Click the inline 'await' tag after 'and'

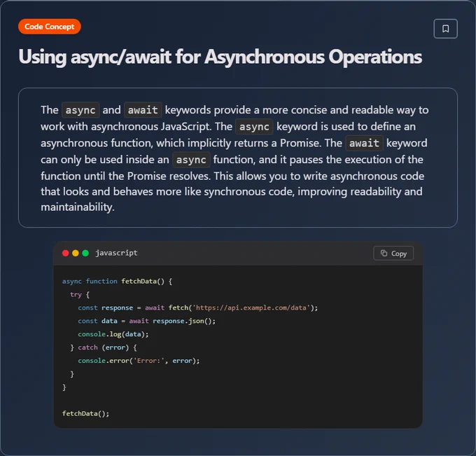[143, 110]
